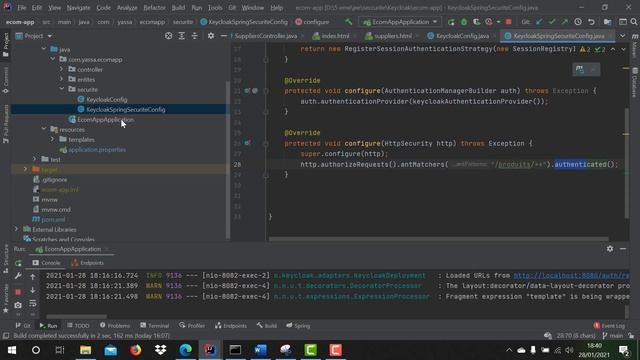Click Git update project blue arrow
This screenshot has width=640, height=360.
539,22
